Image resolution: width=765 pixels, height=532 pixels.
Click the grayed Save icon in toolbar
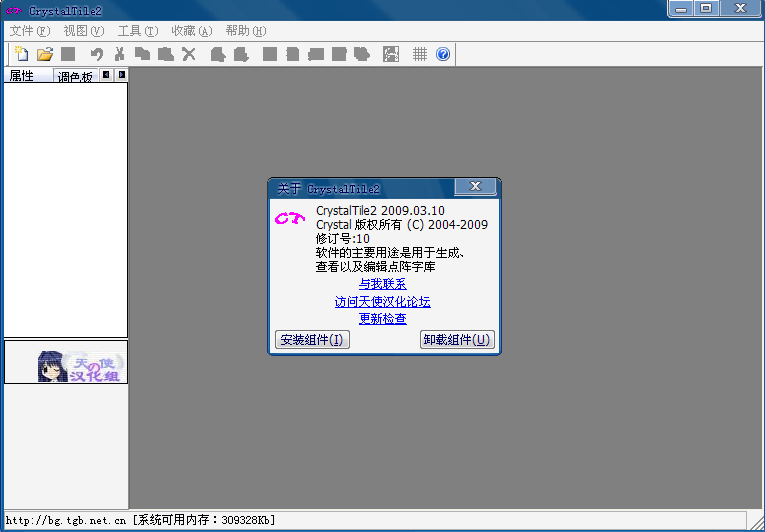pos(68,54)
